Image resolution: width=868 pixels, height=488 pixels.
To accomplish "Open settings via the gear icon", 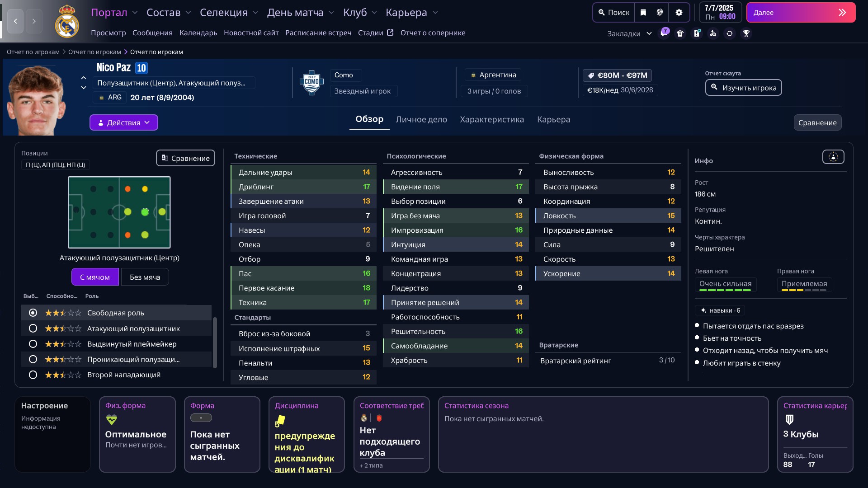I will point(679,13).
